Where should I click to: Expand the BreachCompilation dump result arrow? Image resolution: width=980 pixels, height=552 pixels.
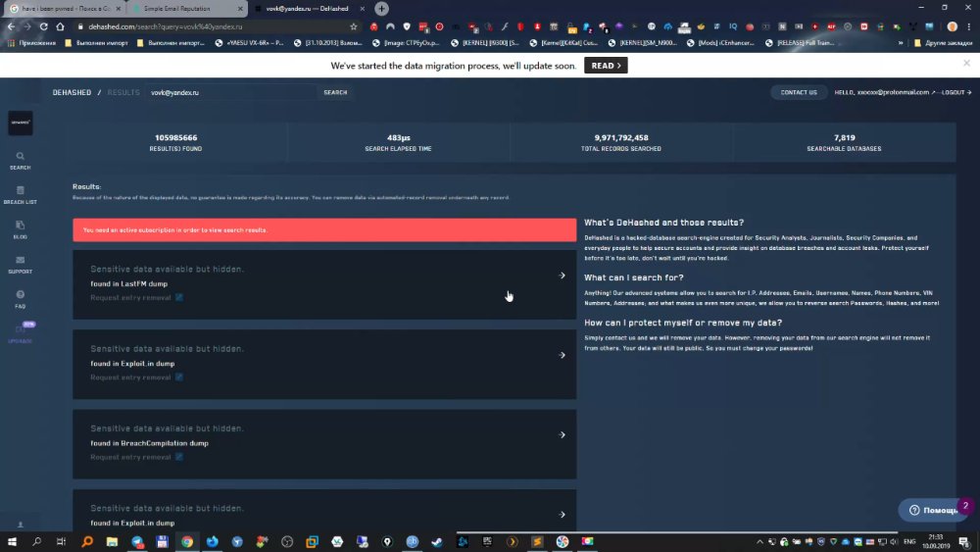coord(562,434)
